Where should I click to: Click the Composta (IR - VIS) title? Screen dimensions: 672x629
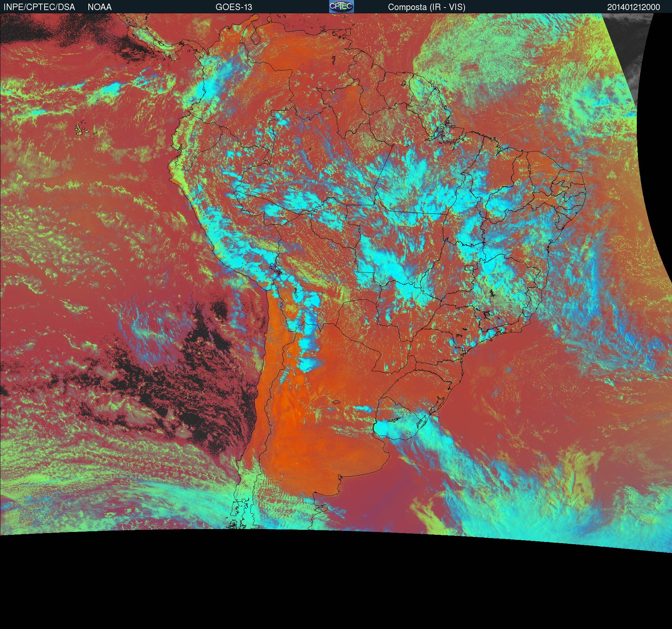[x=427, y=7]
